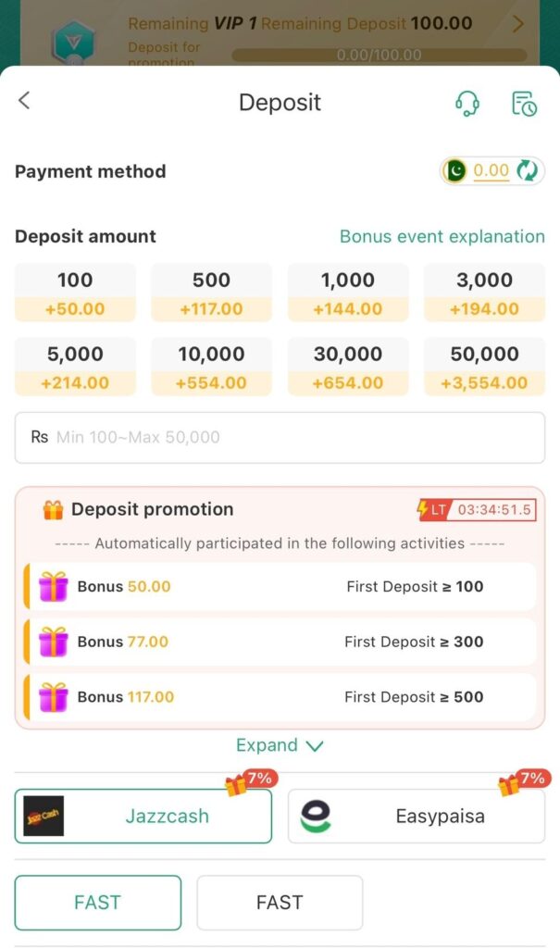Click the VIP deposit progress bar
Viewport: 560px width, 948px height.
[x=380, y=56]
